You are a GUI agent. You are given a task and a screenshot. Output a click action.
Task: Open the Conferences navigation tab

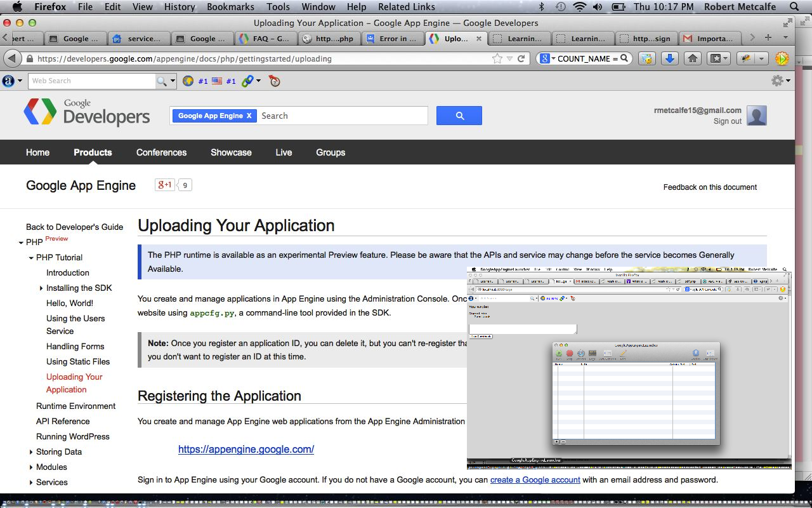click(161, 152)
